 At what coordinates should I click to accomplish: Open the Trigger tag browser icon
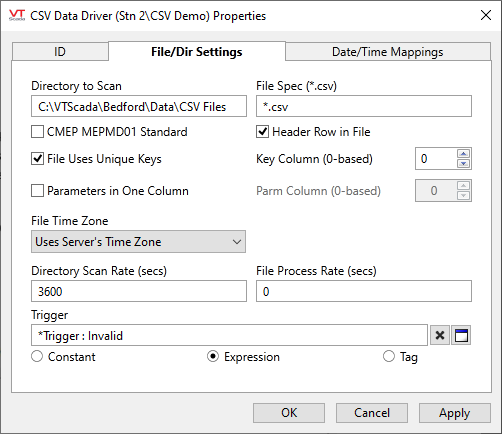461,335
